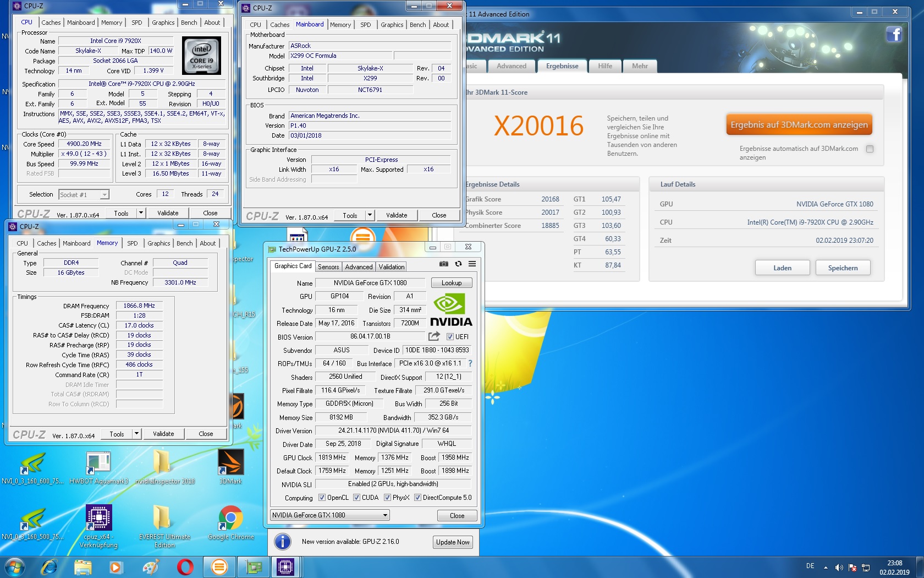Show hidden tray icons arrow
The image size is (924, 578).
(x=826, y=568)
